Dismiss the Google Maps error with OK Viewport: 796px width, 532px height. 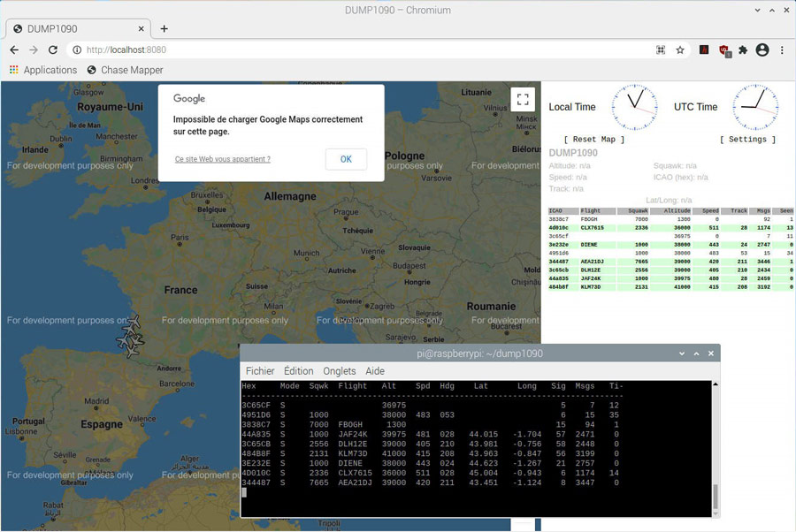click(346, 159)
